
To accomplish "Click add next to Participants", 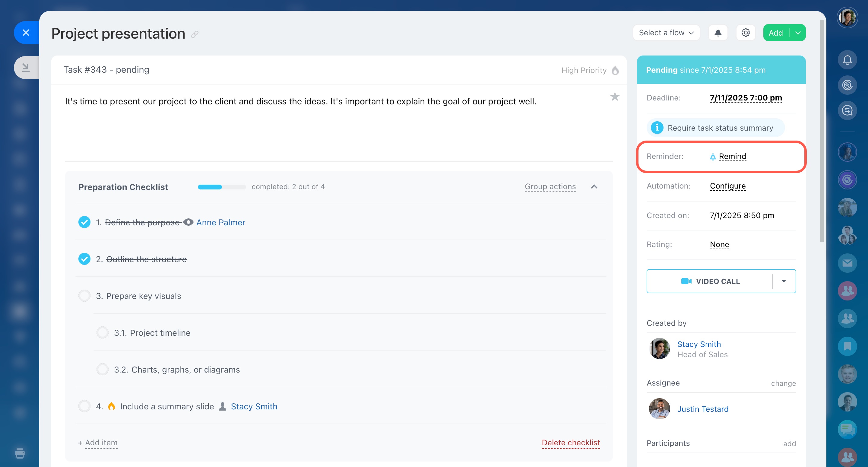I will click(x=790, y=443).
